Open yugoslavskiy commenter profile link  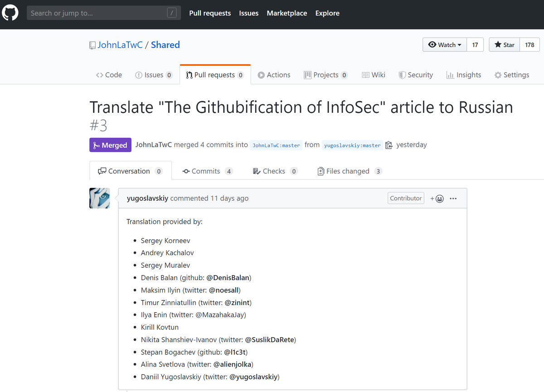click(x=147, y=198)
